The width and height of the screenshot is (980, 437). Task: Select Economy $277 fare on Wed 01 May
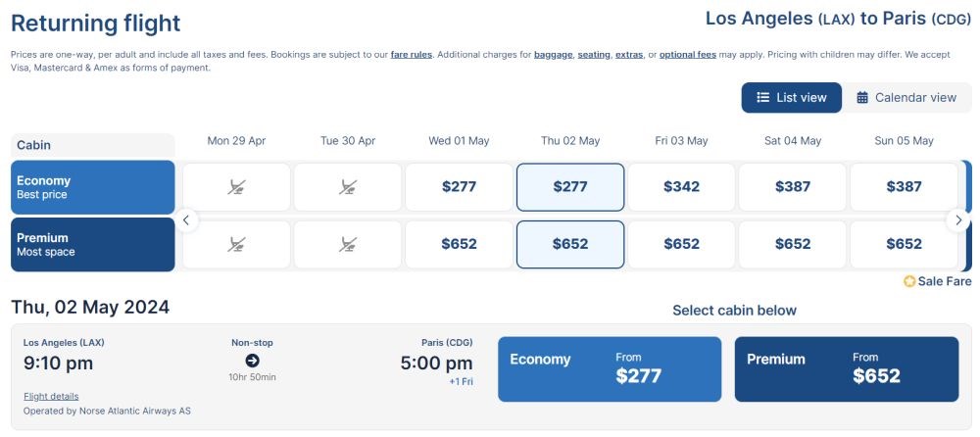click(x=459, y=187)
